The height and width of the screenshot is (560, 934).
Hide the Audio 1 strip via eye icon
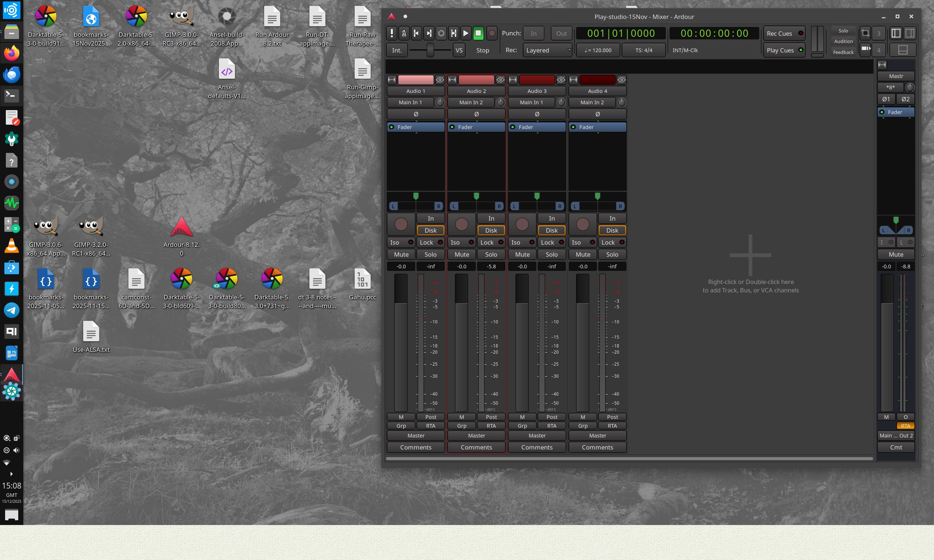[440, 79]
